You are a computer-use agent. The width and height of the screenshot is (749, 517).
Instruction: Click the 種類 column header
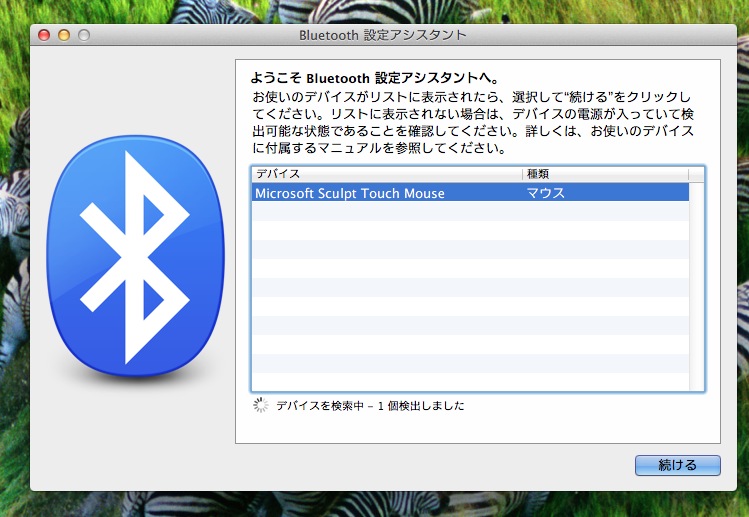pyautogui.click(x=605, y=174)
